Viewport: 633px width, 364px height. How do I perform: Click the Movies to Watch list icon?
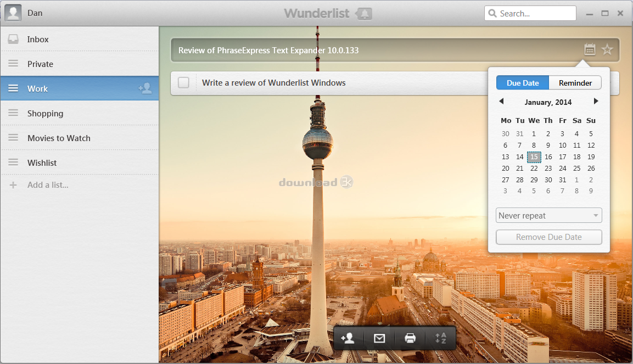coord(13,138)
